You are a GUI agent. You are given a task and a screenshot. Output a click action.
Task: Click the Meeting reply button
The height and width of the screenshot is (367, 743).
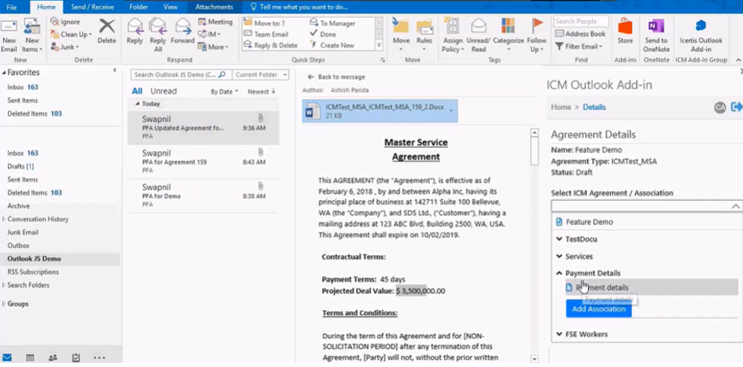point(215,22)
